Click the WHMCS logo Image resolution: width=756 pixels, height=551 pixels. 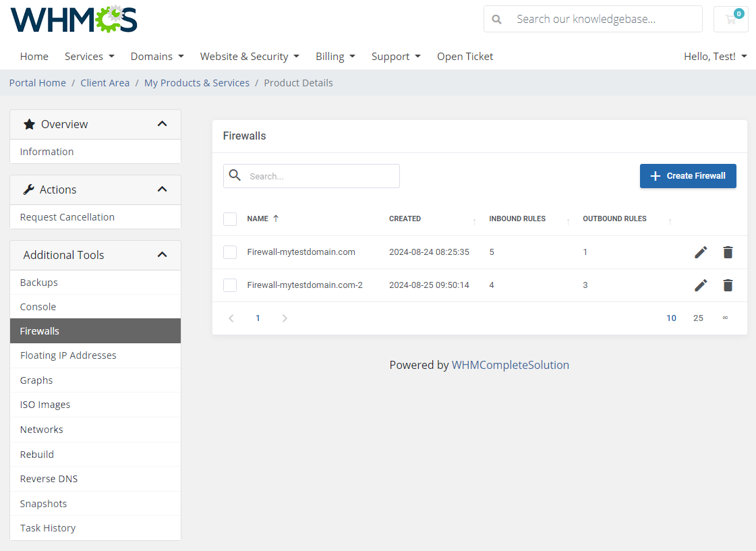[x=73, y=20]
